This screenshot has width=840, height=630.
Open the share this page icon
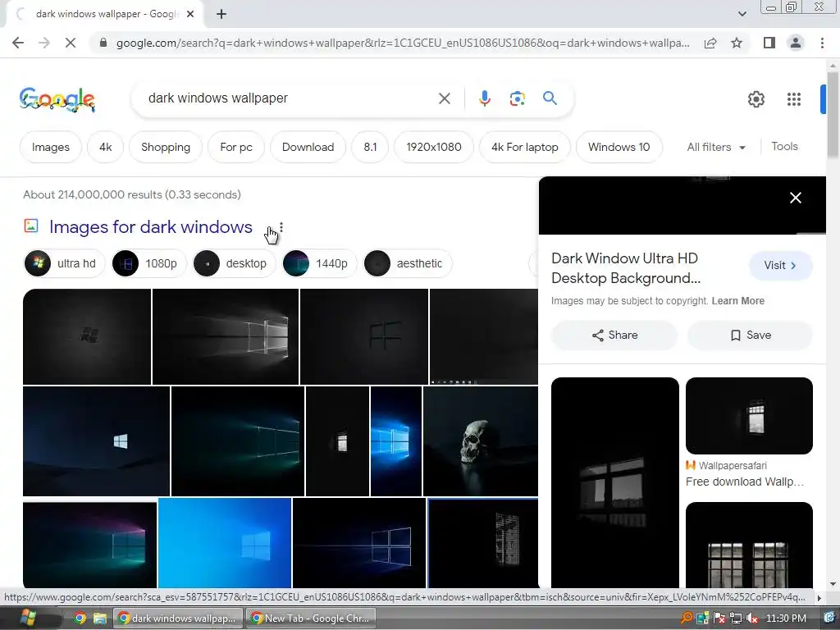point(710,43)
